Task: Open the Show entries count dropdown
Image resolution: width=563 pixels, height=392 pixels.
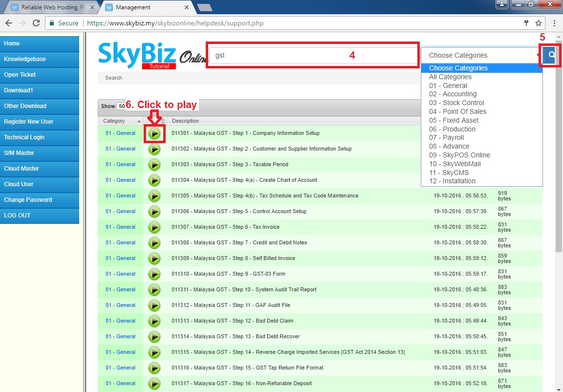Action: tap(121, 106)
